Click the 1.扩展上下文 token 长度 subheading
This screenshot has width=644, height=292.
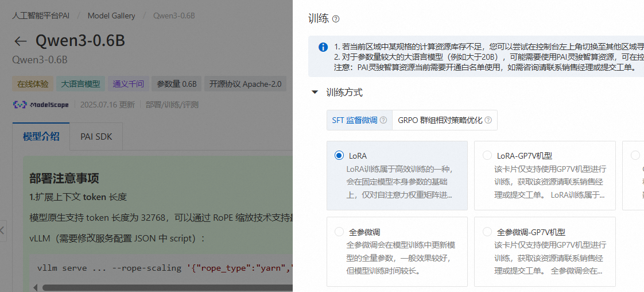click(x=78, y=197)
